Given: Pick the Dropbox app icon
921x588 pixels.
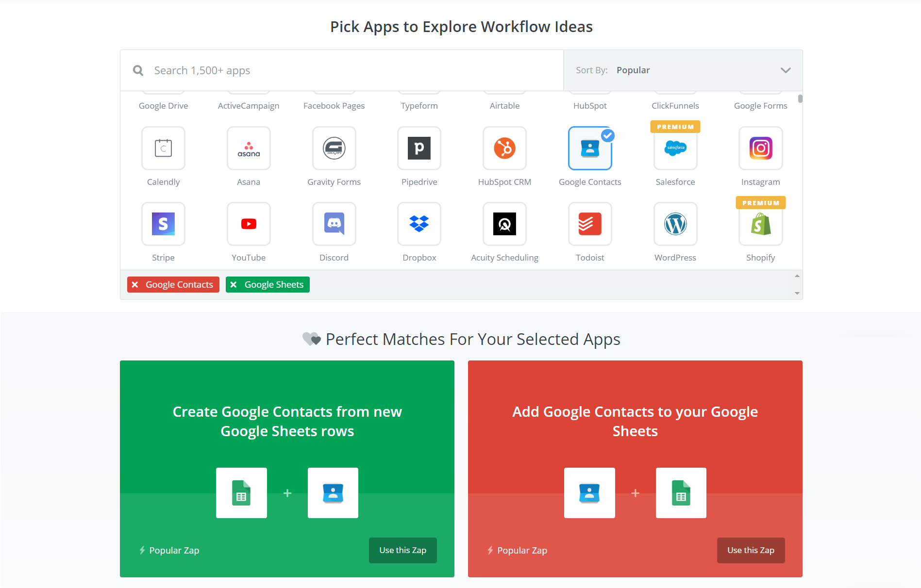Looking at the screenshot, I should coord(419,224).
